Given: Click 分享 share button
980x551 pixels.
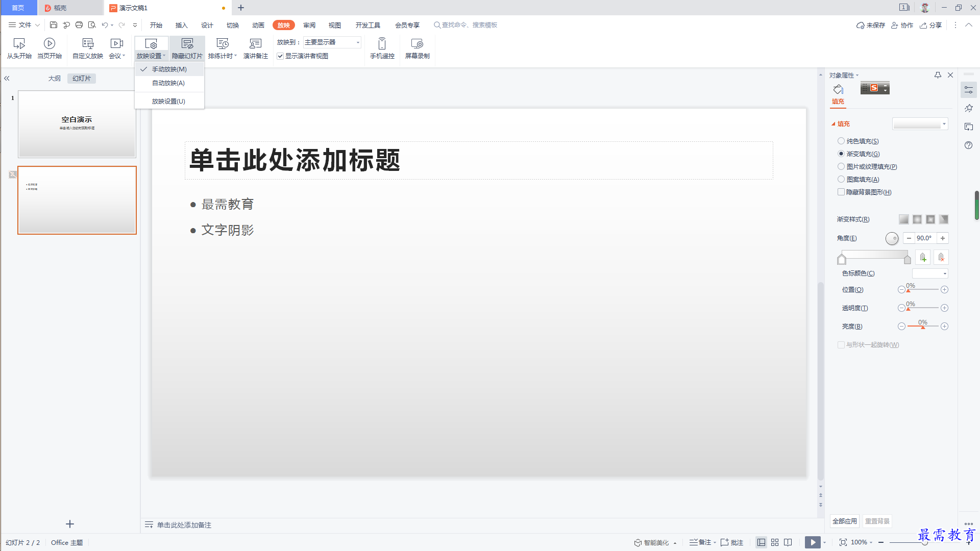Looking at the screenshot, I should coord(931,25).
